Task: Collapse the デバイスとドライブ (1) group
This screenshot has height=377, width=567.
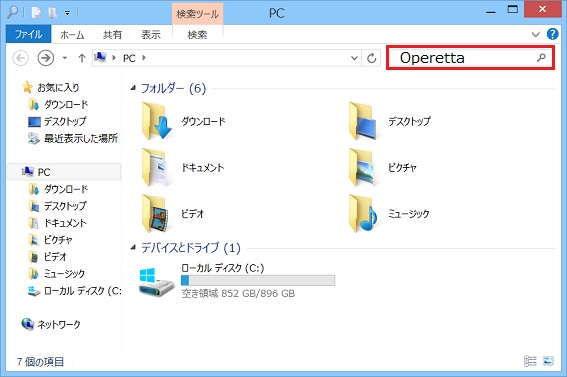Action: coord(133,248)
